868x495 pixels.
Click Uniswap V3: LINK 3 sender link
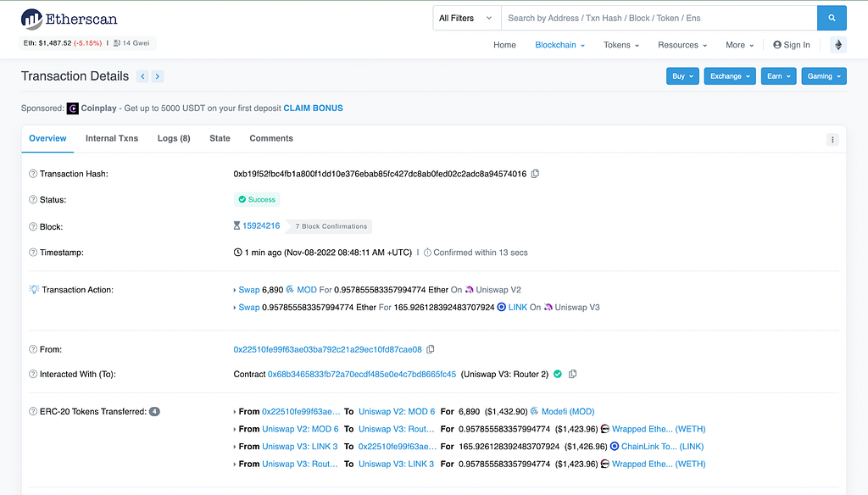point(299,447)
